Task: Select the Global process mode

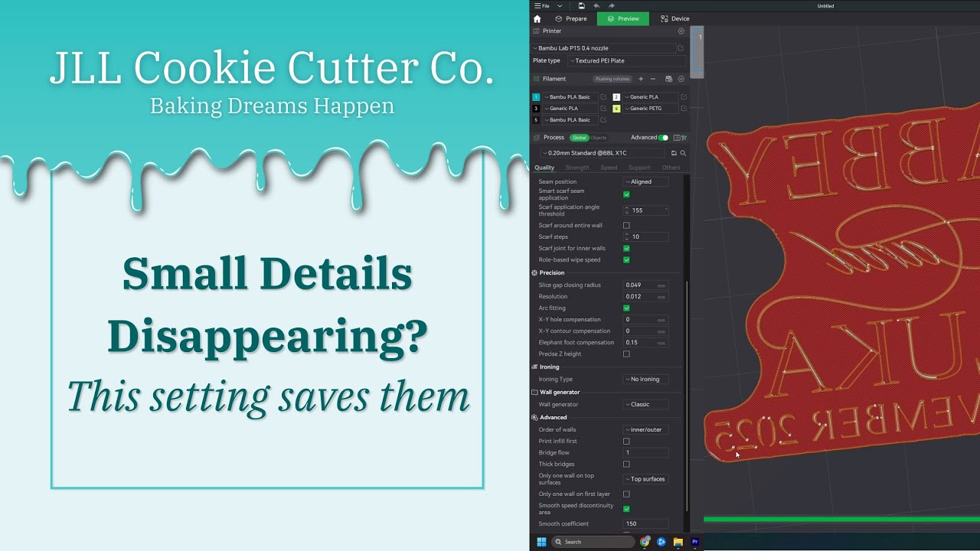Action: coord(580,138)
